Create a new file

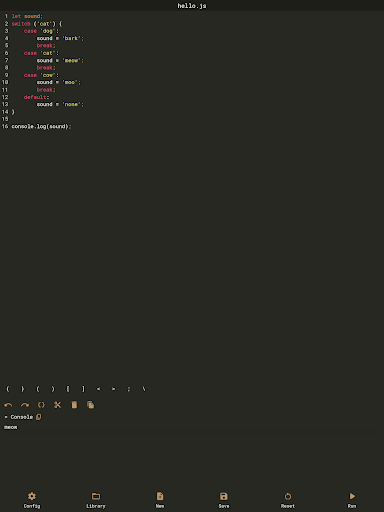point(160,500)
